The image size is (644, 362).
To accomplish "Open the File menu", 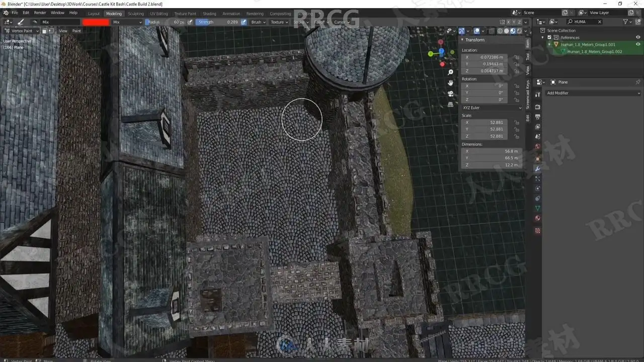I will pyautogui.click(x=15, y=13).
